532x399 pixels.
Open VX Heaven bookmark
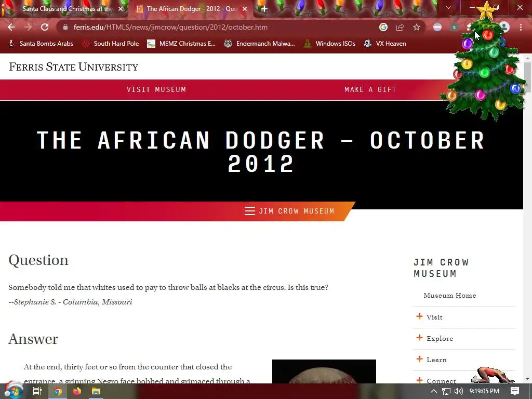click(385, 44)
